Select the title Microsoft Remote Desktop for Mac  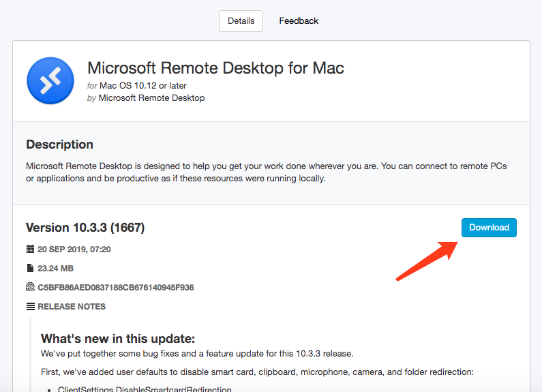215,67
